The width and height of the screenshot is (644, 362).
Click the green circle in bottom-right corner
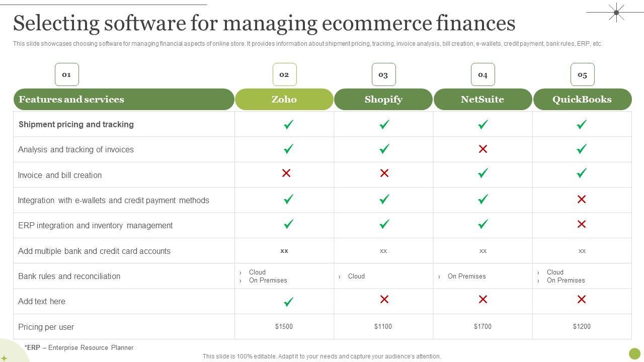click(x=635, y=353)
